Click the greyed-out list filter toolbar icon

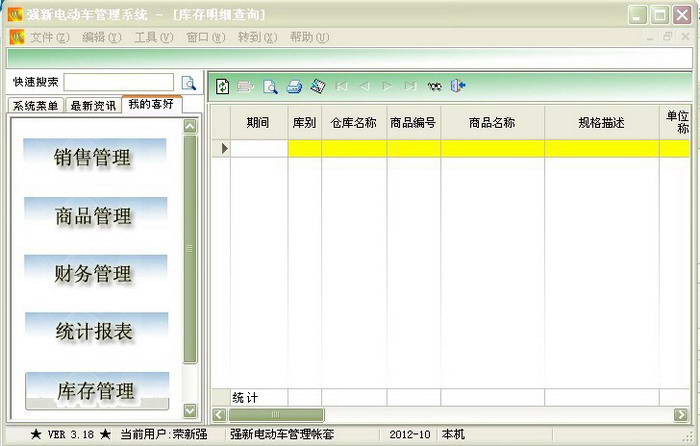pos(245,86)
